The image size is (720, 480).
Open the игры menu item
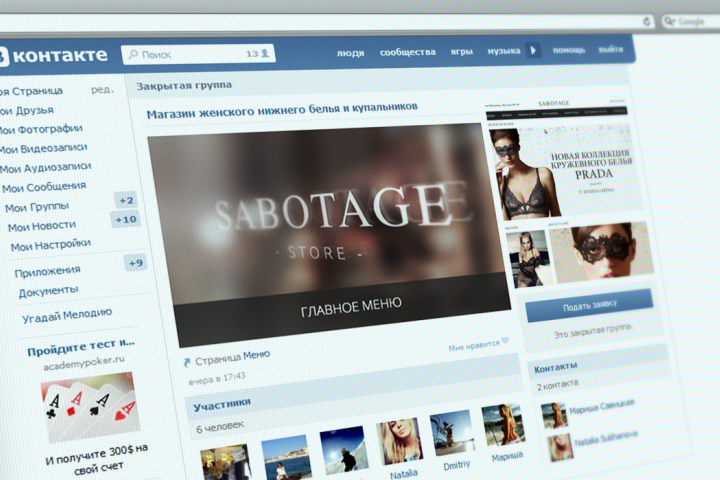pyautogui.click(x=461, y=51)
